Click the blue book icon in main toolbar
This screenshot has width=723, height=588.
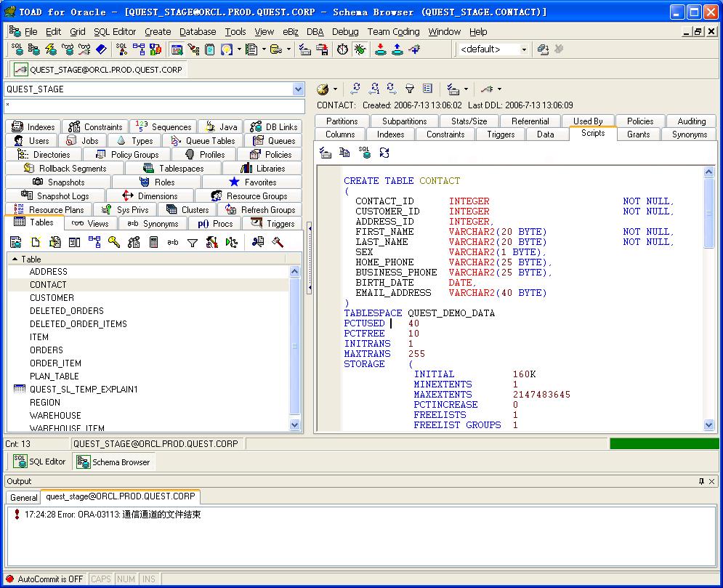(x=101, y=49)
